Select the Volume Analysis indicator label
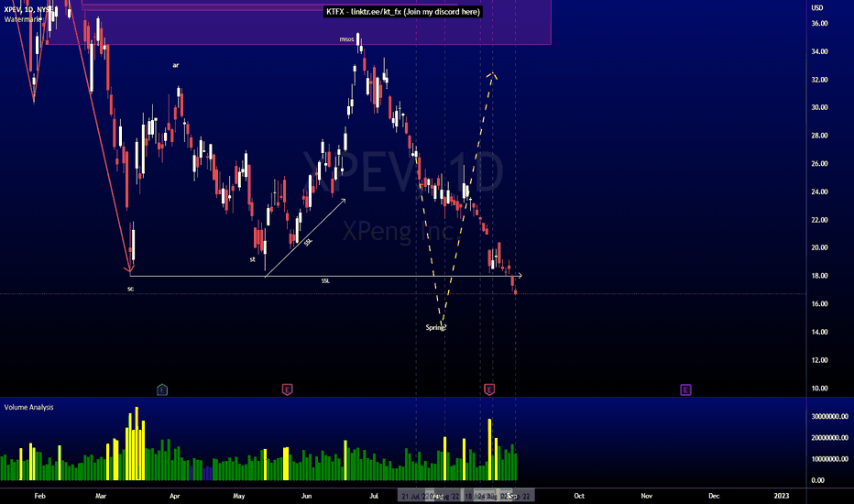The image size is (854, 504). click(x=29, y=407)
